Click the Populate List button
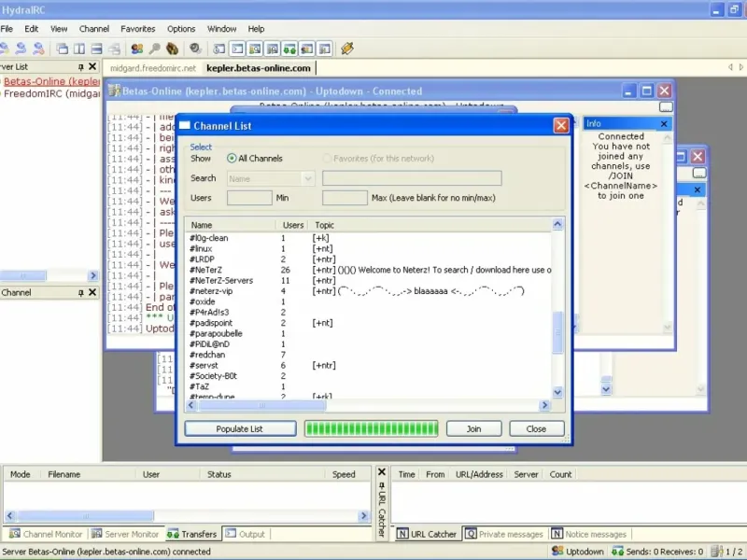 (239, 428)
